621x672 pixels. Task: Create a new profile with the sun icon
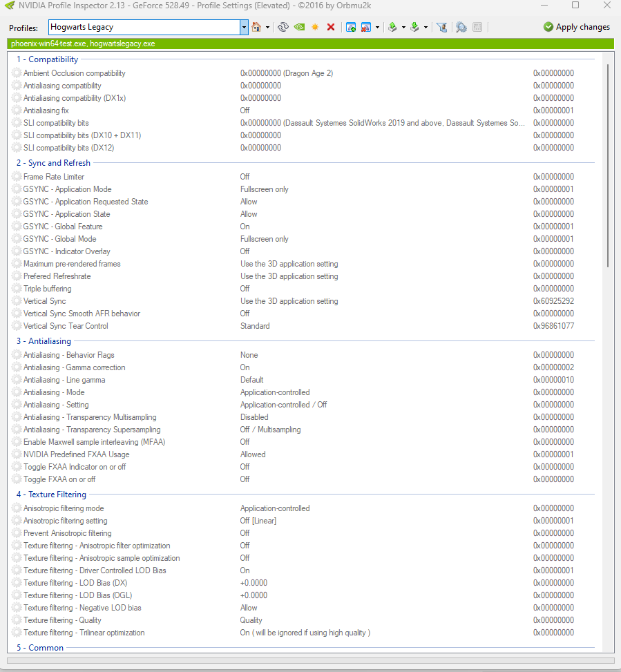[315, 27]
